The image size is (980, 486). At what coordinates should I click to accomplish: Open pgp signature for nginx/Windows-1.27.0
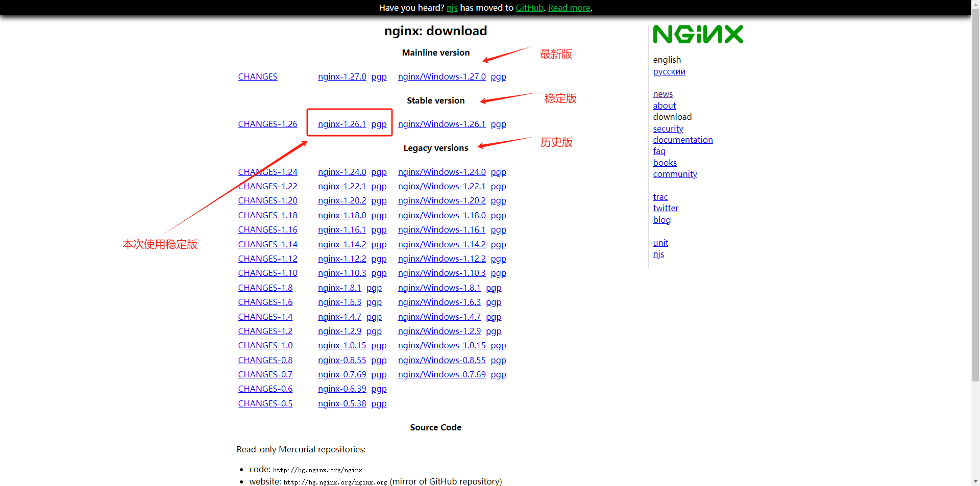[499, 76]
